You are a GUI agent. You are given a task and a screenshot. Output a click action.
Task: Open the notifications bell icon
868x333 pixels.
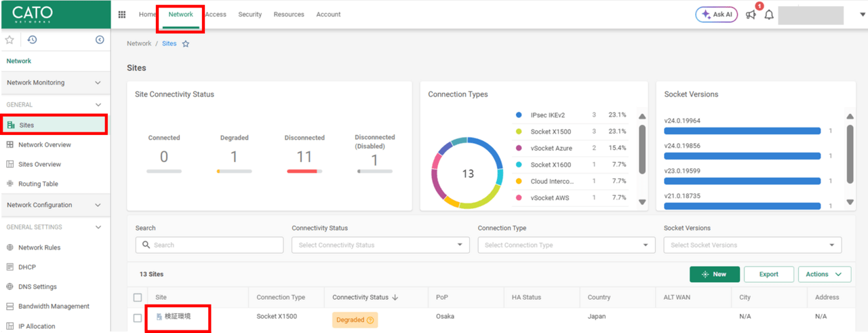click(769, 15)
